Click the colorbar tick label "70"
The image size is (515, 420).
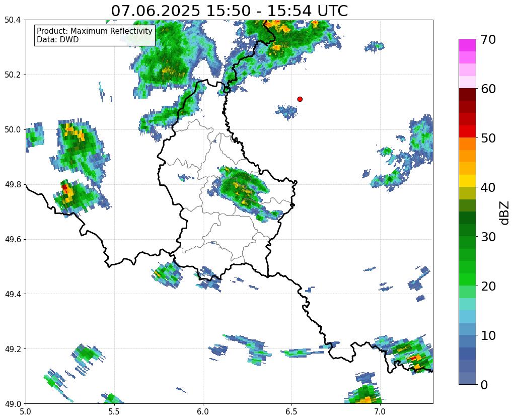tap(488, 39)
